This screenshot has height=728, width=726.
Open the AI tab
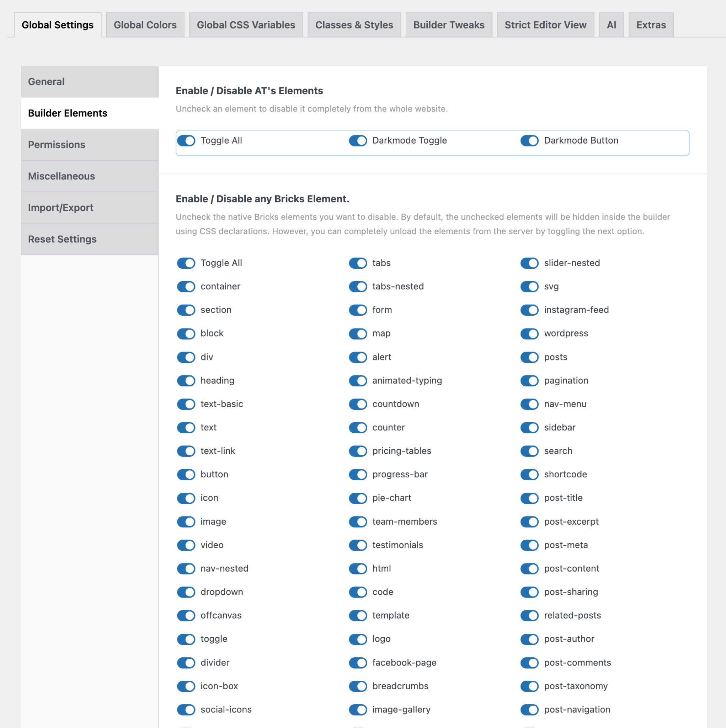[x=611, y=25]
